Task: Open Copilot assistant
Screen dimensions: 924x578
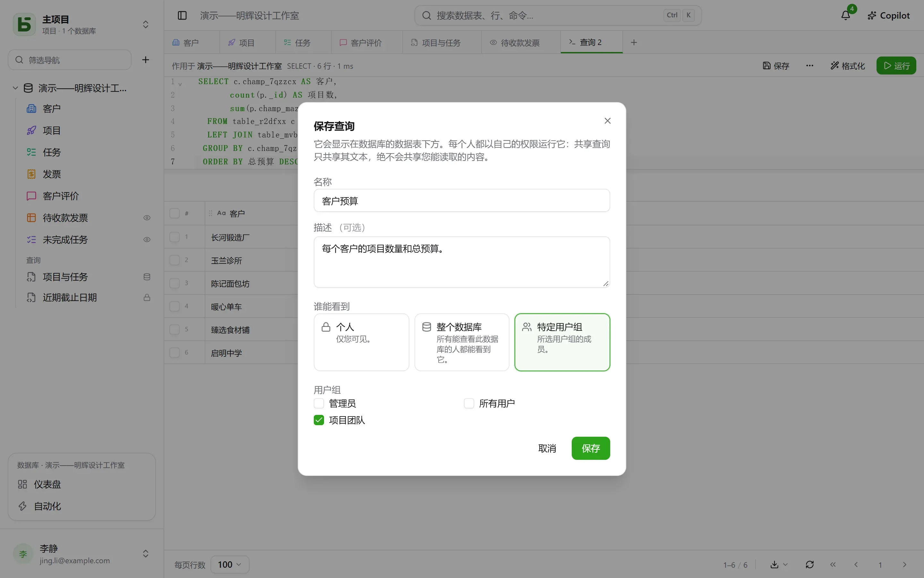Action: [888, 15]
